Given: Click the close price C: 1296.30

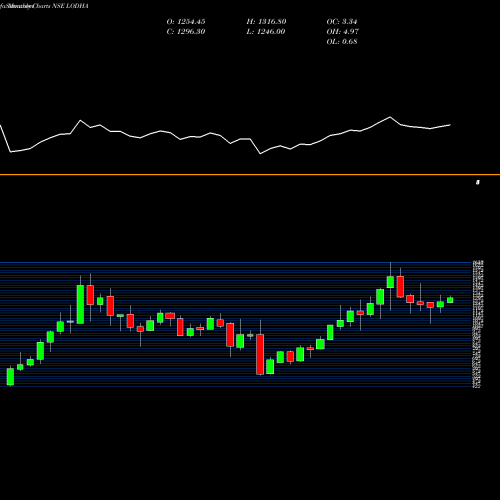Looking at the screenshot, I should (186, 32).
